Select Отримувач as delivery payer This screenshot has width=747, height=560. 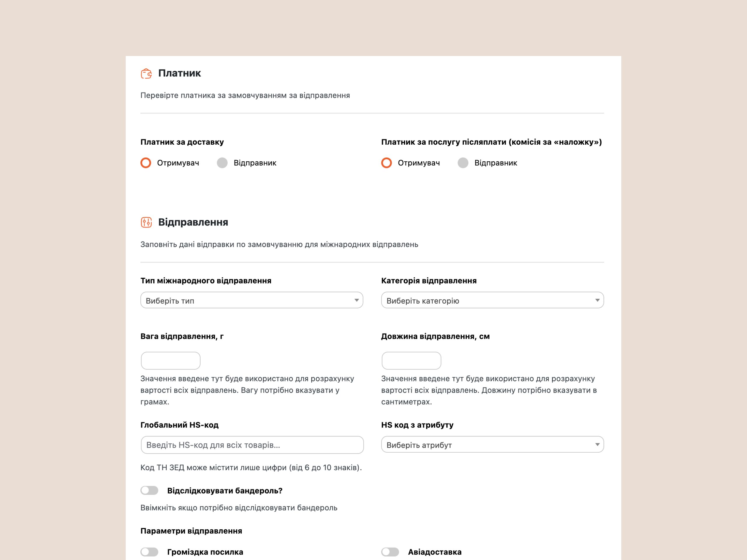coord(146,163)
